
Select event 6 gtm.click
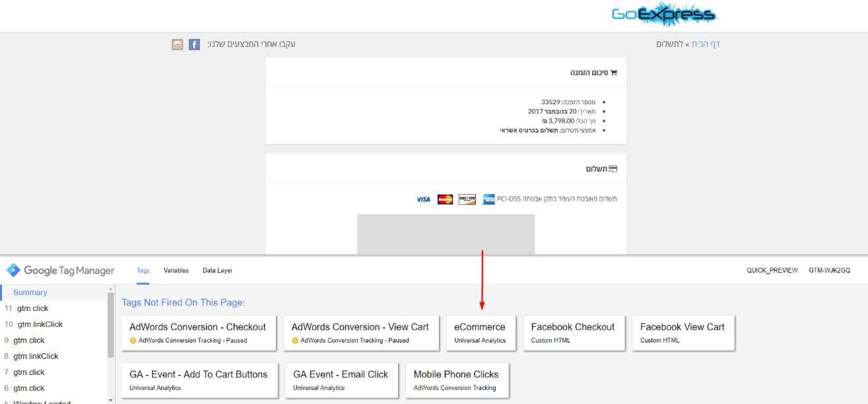pyautogui.click(x=53, y=388)
